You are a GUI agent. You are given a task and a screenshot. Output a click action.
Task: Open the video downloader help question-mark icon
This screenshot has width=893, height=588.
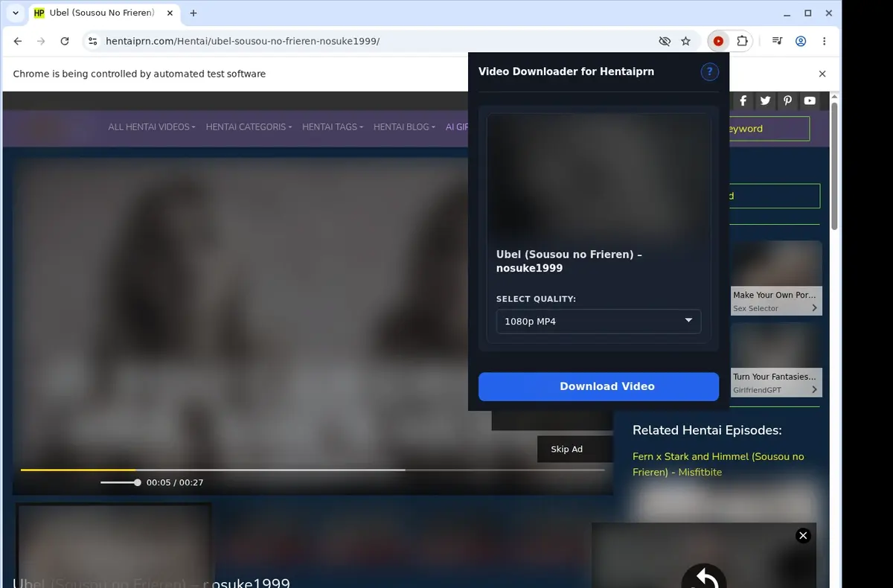pyautogui.click(x=709, y=71)
